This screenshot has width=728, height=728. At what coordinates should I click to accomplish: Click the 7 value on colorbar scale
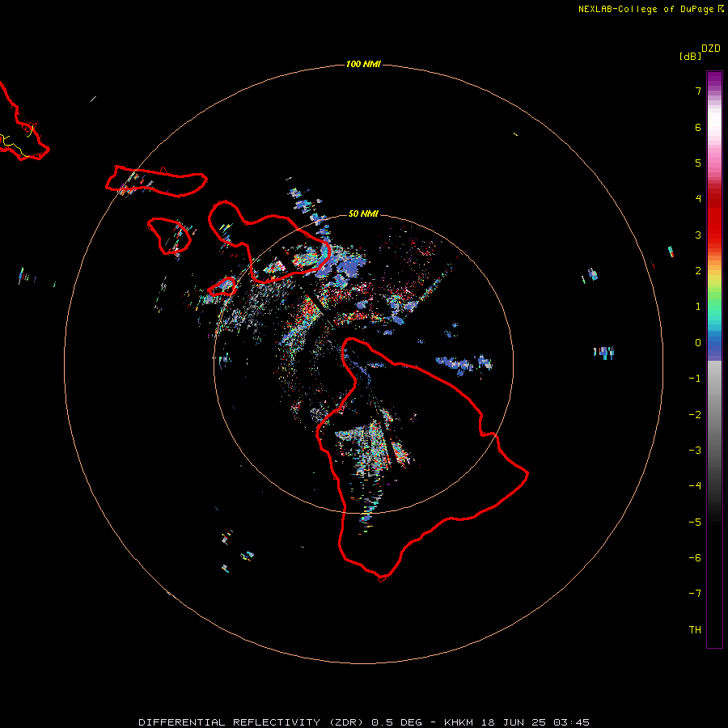pos(698,91)
